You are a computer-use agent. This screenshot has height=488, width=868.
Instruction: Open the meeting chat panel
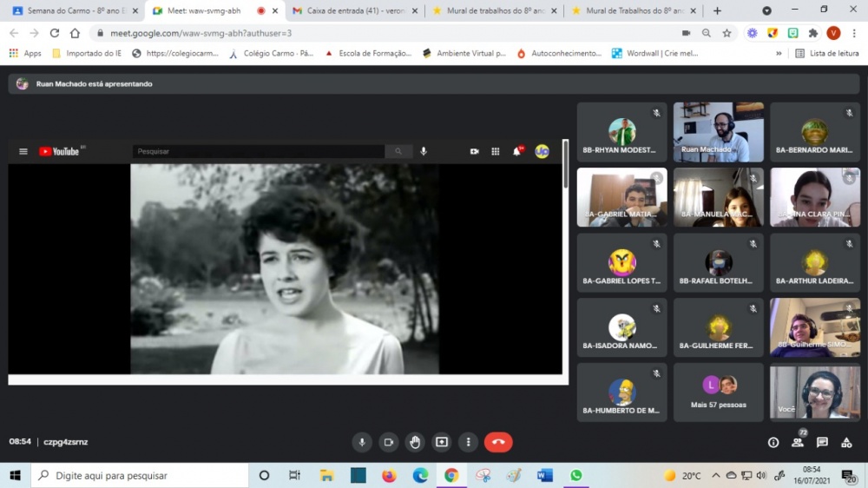822,442
